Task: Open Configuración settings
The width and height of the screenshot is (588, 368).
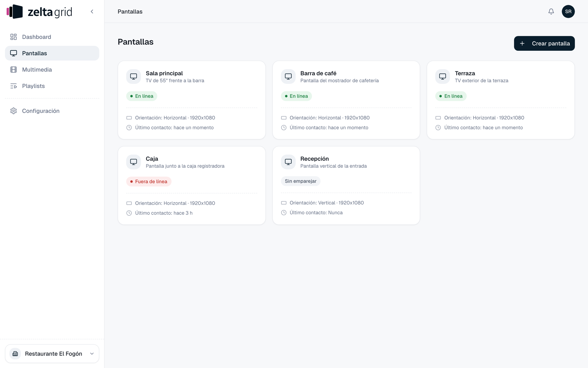Action: click(x=52, y=111)
